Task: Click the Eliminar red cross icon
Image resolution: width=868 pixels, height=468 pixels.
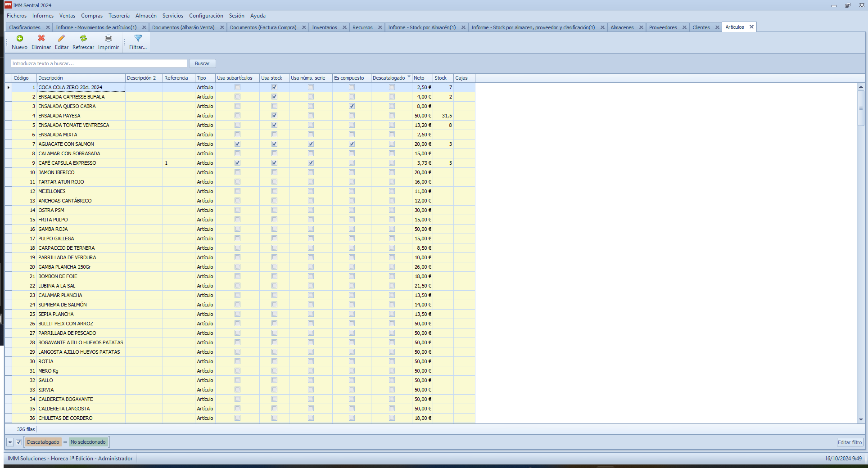Action: [x=41, y=39]
